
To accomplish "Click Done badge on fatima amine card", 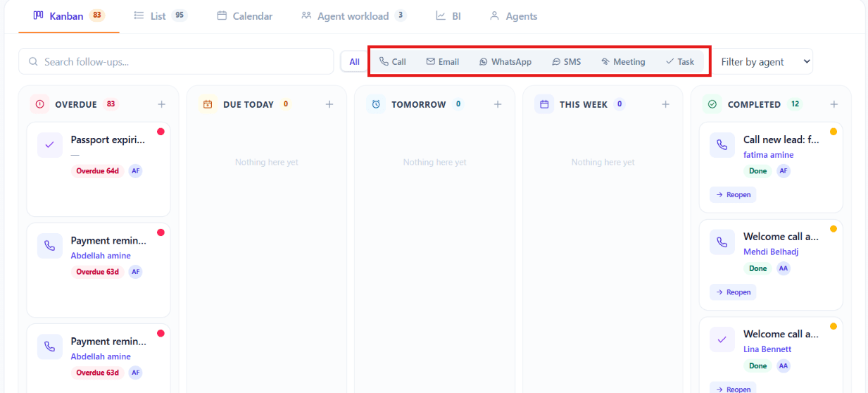I will (758, 170).
